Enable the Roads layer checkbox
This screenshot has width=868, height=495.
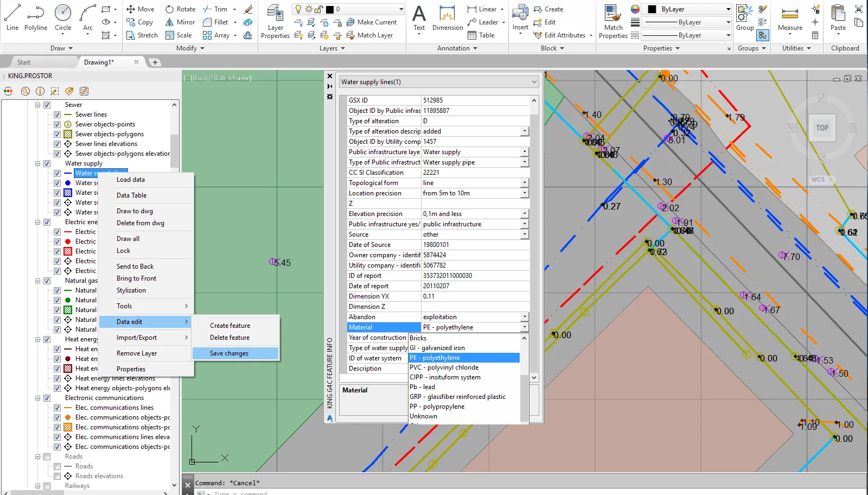57,466
